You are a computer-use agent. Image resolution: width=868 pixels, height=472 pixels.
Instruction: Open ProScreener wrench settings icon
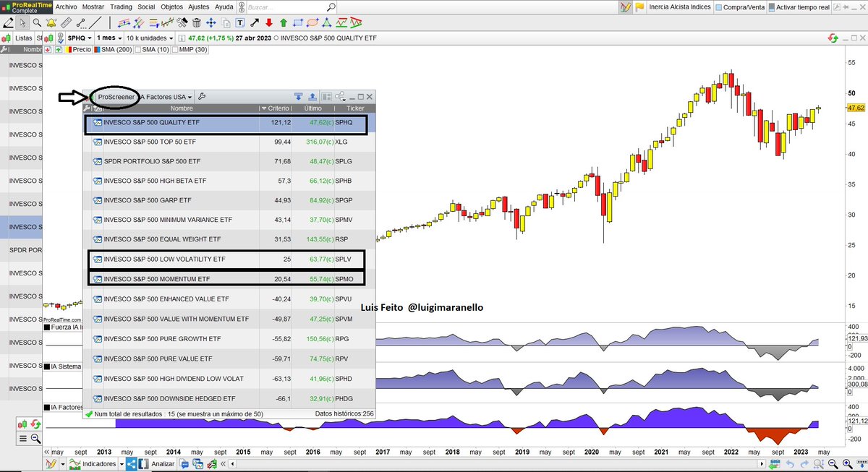tap(202, 96)
